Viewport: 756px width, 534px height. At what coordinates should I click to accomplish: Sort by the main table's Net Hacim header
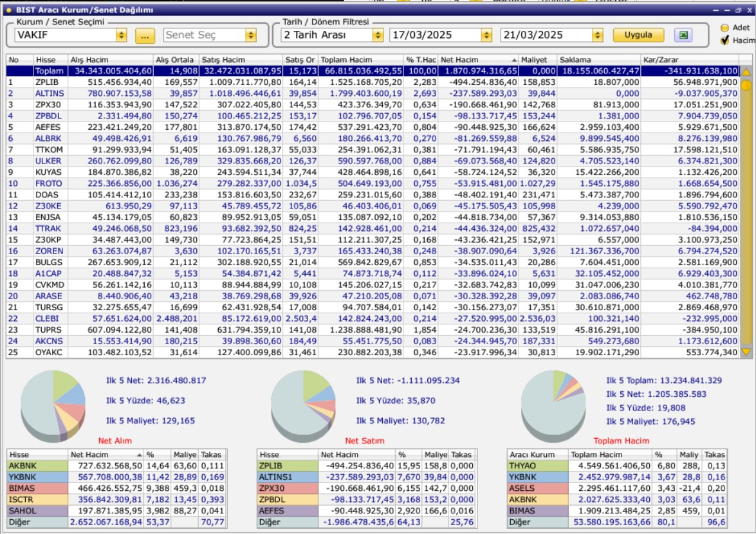(478, 60)
